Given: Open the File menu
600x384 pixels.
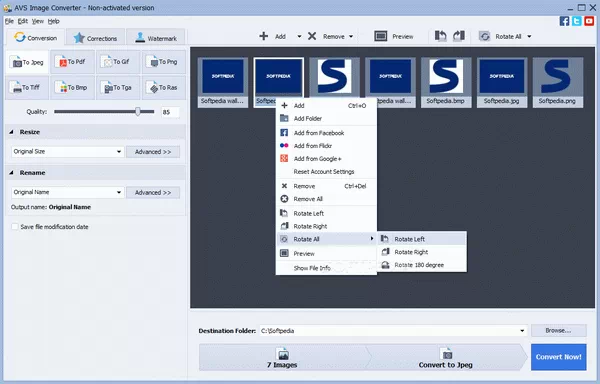Looking at the screenshot, I should [x=9, y=21].
